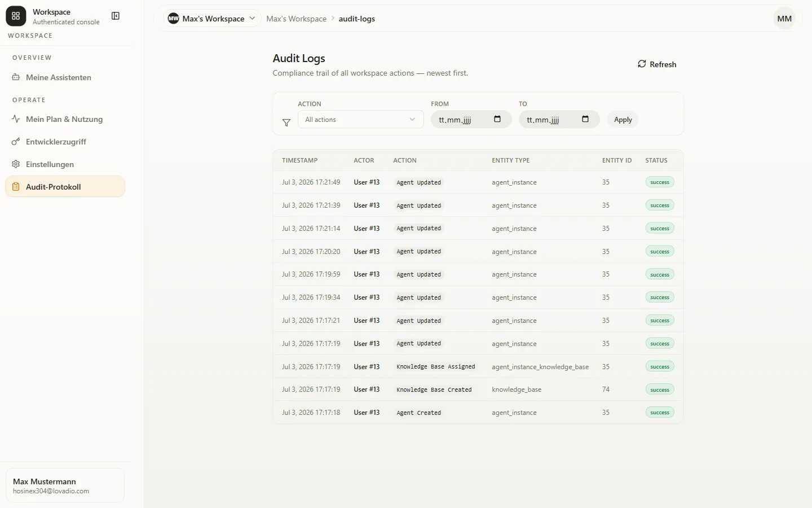Expand the All actions filter dropdown
Image resolution: width=812 pixels, height=508 pixels.
[360, 119]
